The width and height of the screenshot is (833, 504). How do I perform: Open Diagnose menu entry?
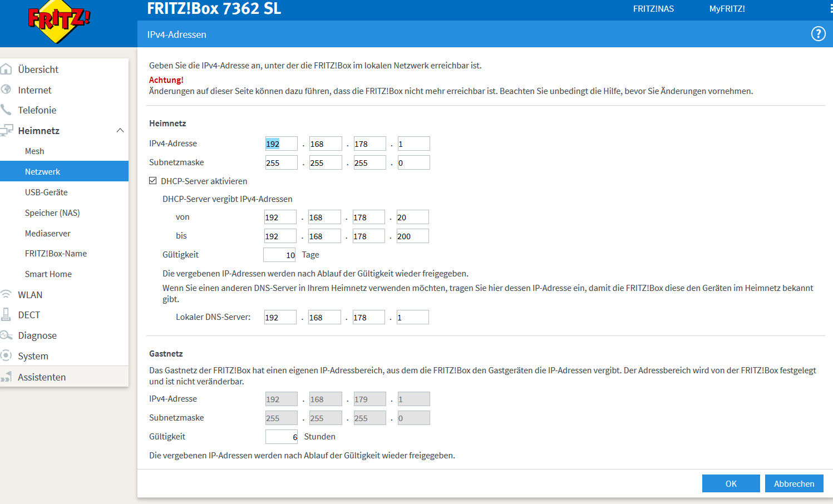pos(64,335)
